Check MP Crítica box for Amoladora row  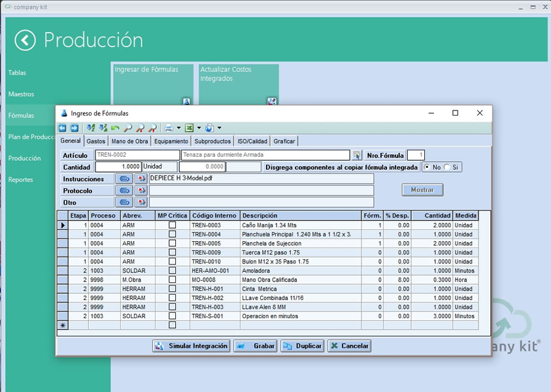pos(172,270)
